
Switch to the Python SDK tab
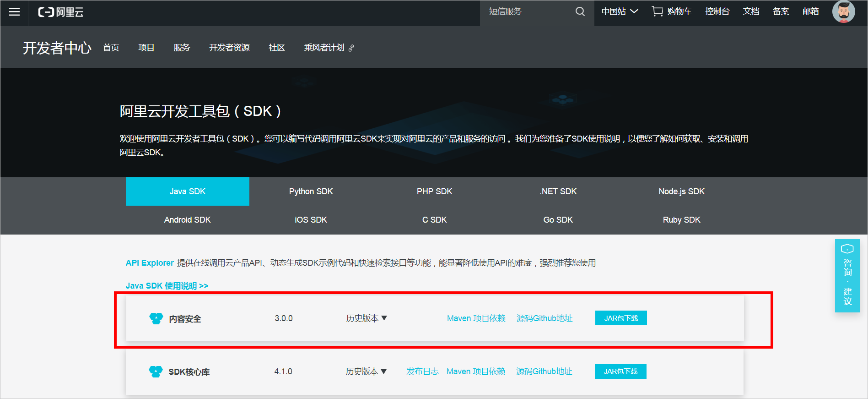(x=311, y=191)
